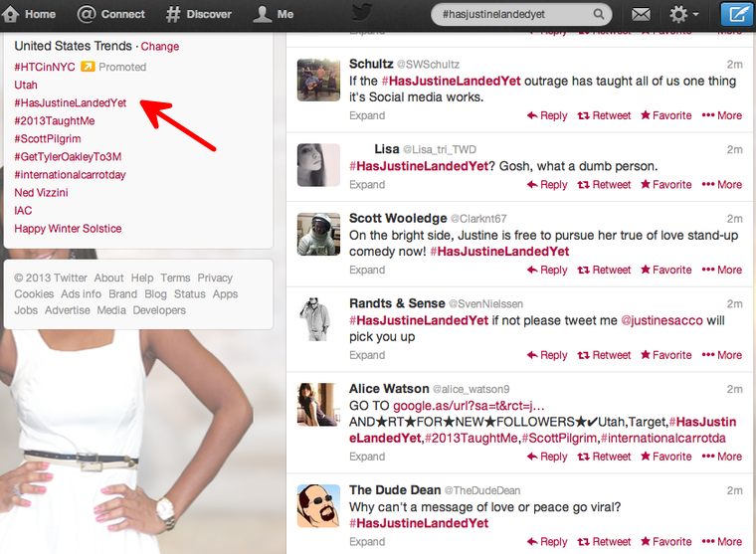Viewport: 756px width, 554px height.
Task: Click the search magnifier icon
Action: (x=600, y=15)
